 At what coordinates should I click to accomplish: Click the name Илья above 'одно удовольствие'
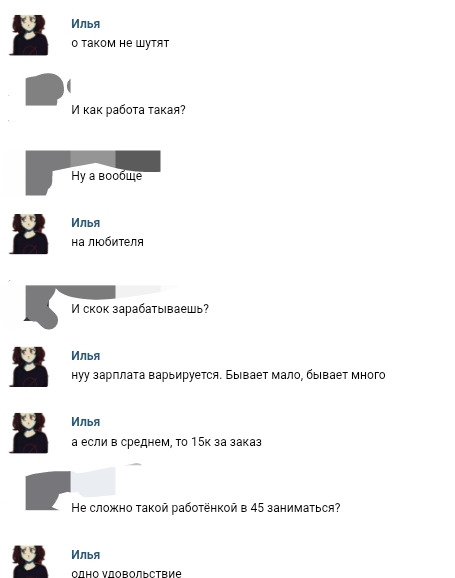[x=86, y=554]
